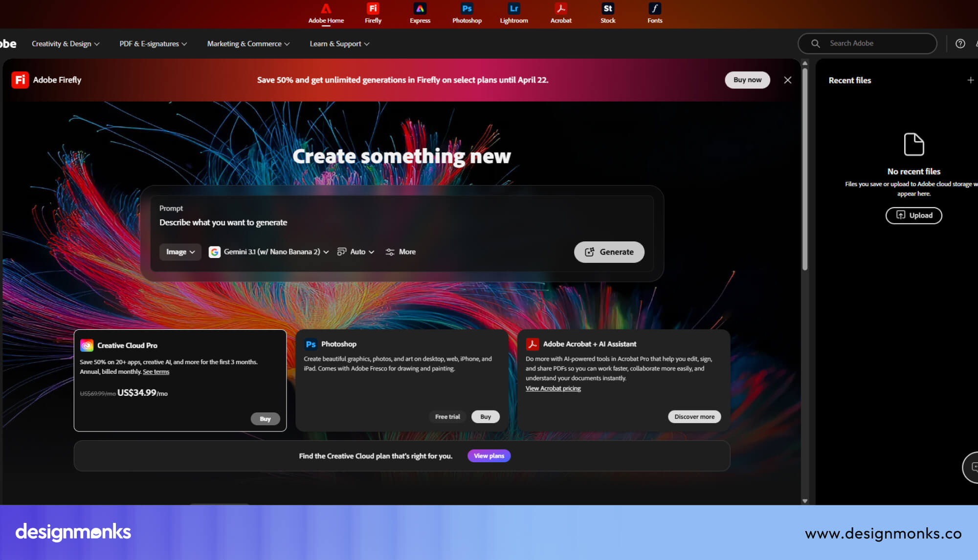The height and width of the screenshot is (560, 978).
Task: Open Acrobat from the top app bar
Action: (561, 13)
